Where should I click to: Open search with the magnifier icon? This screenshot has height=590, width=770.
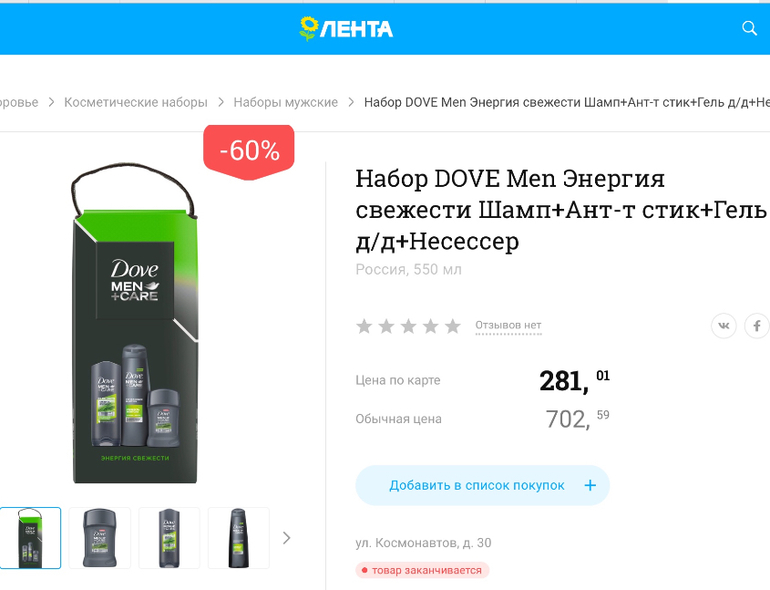tap(749, 28)
